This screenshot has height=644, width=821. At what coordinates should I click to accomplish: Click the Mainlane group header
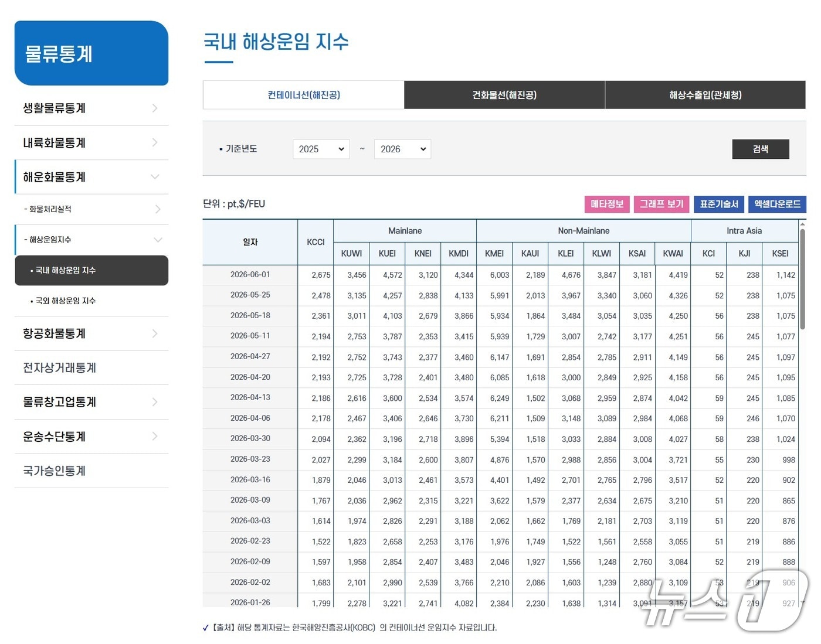coord(405,231)
